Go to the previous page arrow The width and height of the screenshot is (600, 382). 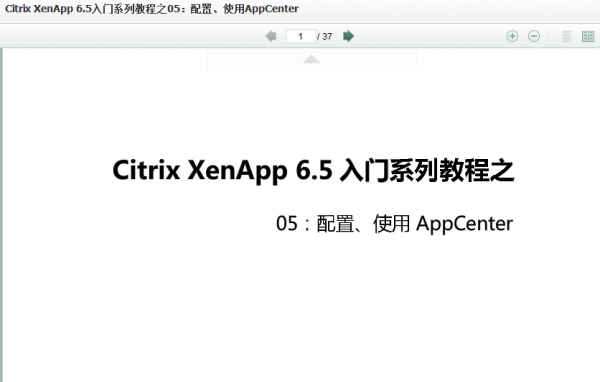point(271,36)
